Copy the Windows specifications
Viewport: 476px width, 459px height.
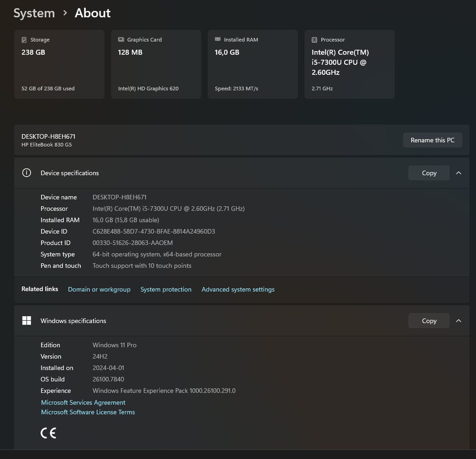(x=429, y=321)
